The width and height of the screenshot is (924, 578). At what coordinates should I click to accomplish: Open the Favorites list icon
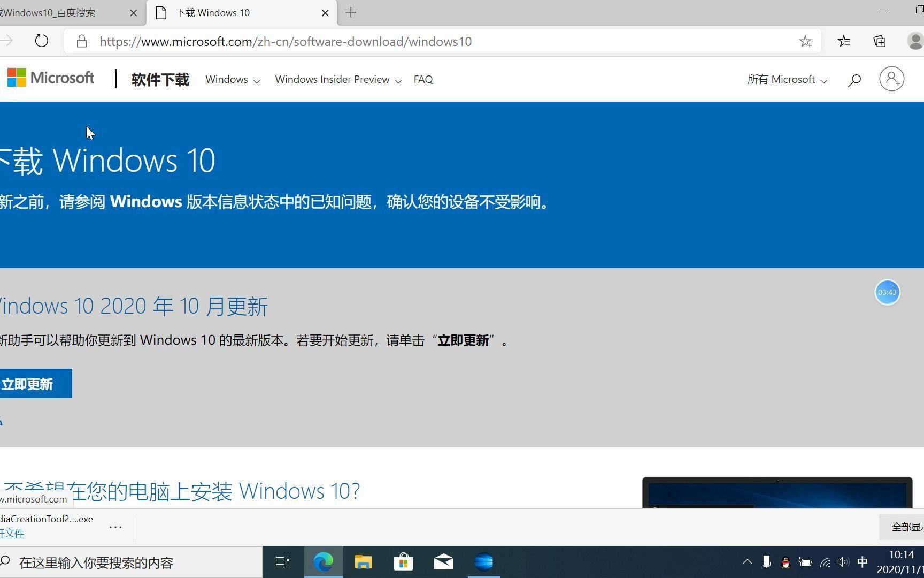(844, 41)
